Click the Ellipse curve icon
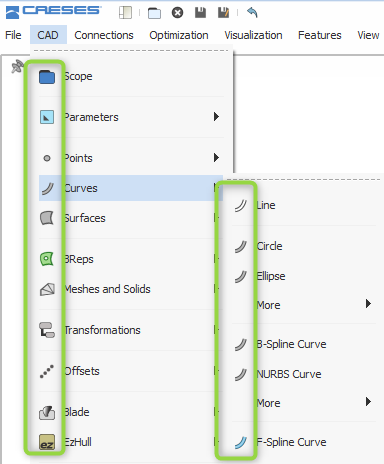384x464 pixels. coord(240,277)
